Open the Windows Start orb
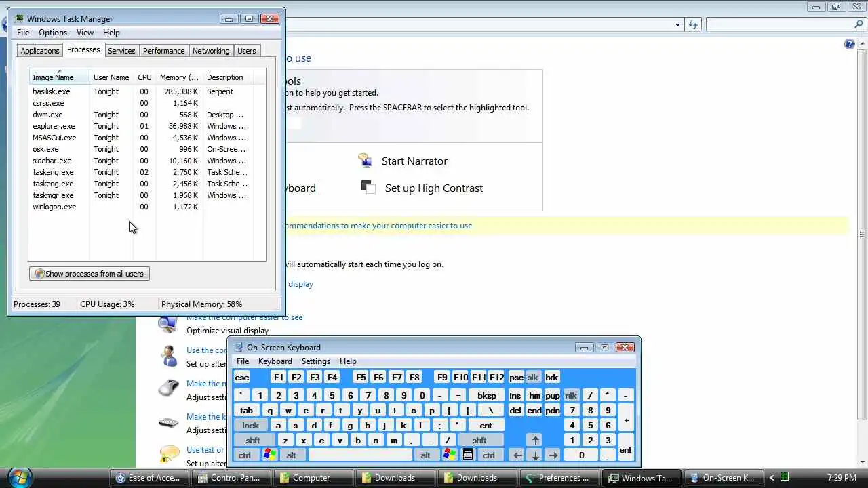Screen dimensions: 868x488 [x=20, y=476]
